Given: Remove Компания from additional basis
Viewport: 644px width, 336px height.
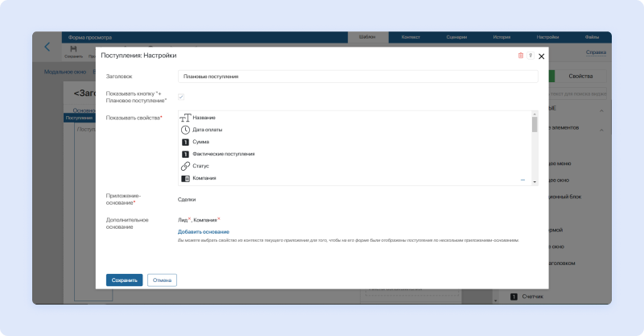Looking at the screenshot, I should click(x=219, y=218).
